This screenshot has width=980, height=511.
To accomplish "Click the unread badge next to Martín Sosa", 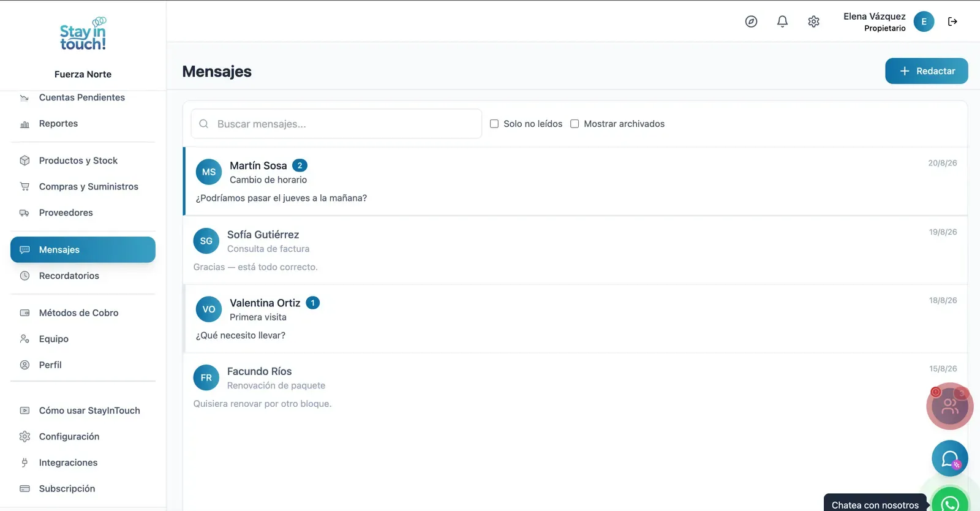I will point(300,165).
